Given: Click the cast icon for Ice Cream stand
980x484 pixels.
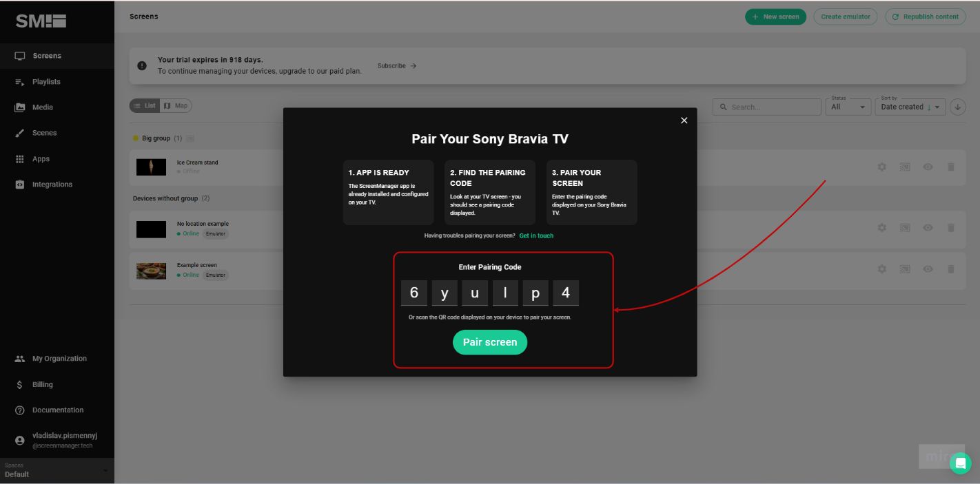Looking at the screenshot, I should [x=905, y=167].
